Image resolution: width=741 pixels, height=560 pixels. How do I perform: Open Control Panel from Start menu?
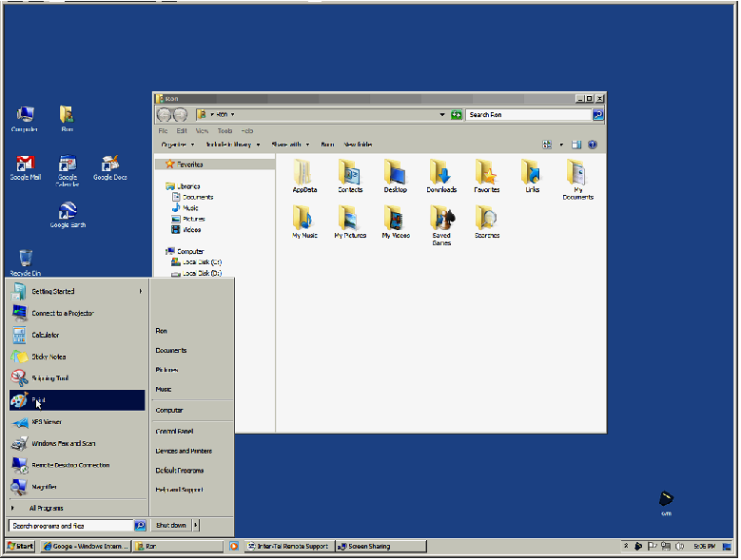point(174,431)
